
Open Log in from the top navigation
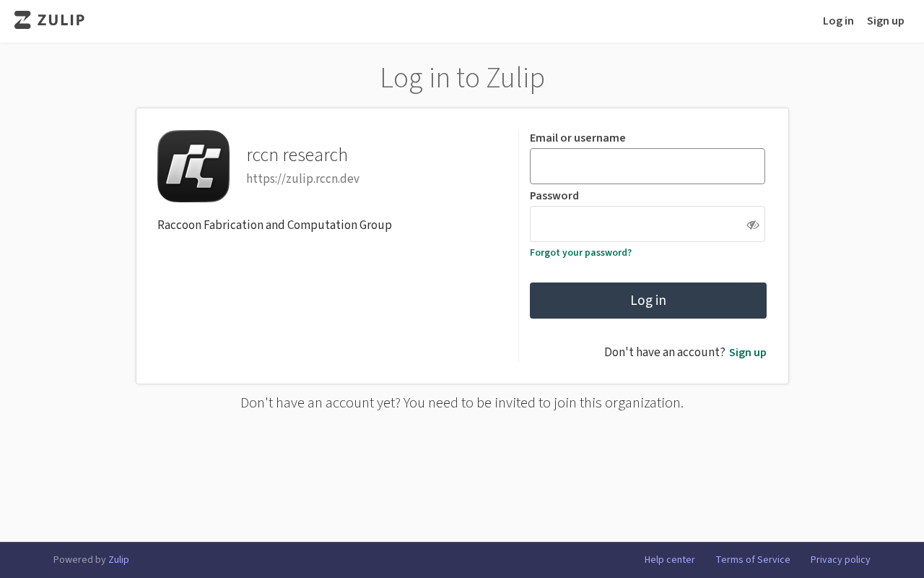(x=838, y=20)
